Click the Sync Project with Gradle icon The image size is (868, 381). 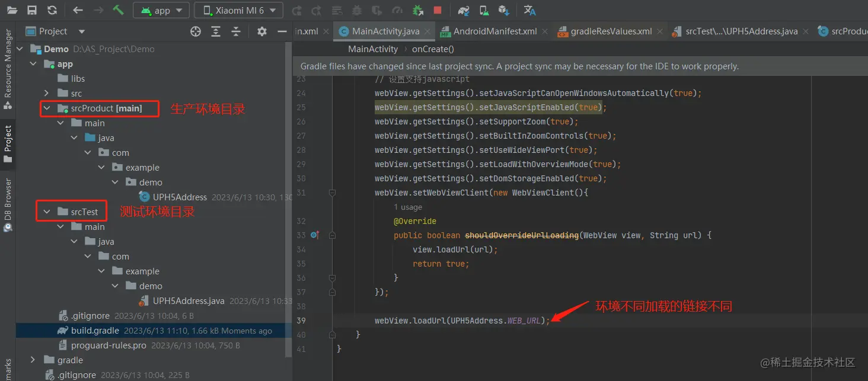click(464, 10)
